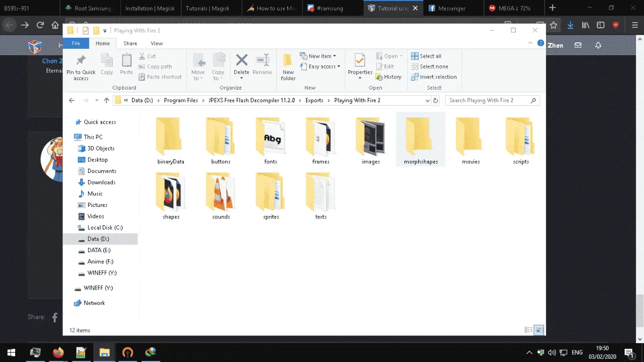
Task: Select the fonts folder
Action: coord(270,141)
